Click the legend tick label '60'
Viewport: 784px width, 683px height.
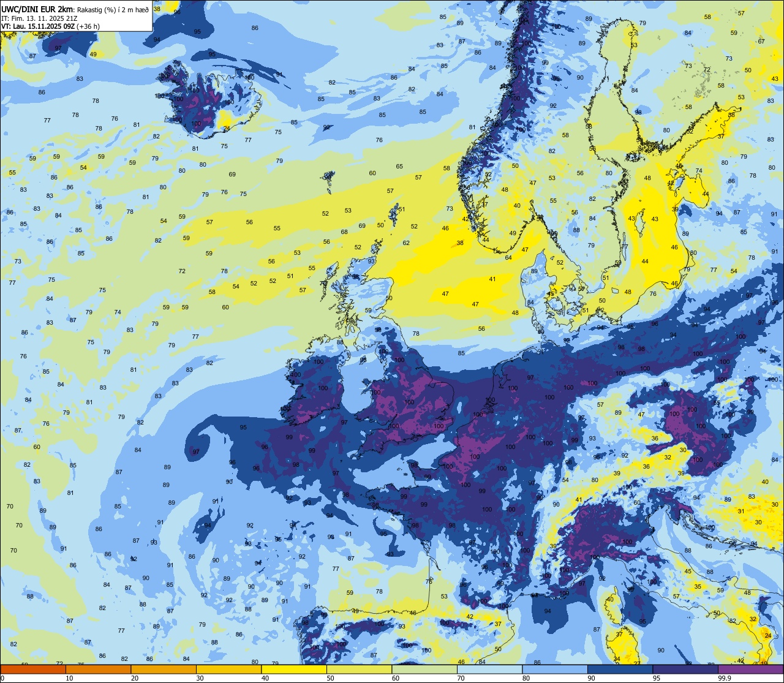[x=395, y=678]
